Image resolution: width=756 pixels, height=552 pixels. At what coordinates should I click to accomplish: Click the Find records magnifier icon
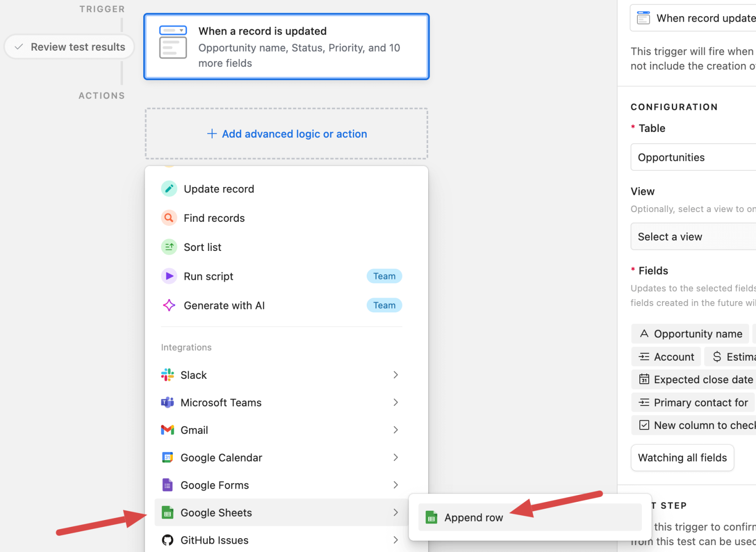coord(169,217)
